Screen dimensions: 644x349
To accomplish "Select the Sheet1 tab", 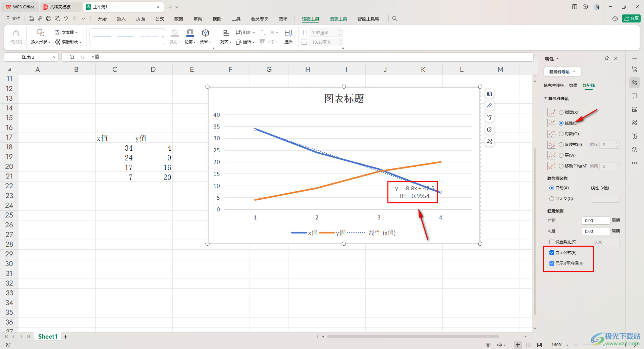I will click(48, 337).
